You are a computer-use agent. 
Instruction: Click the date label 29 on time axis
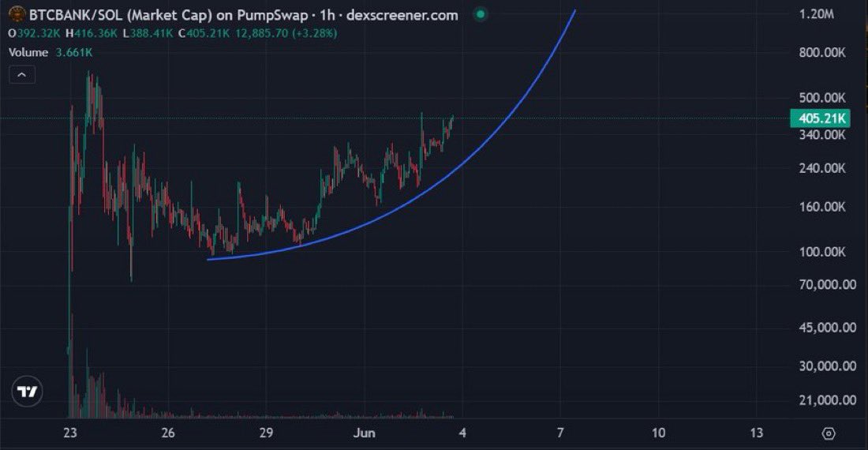(266, 433)
